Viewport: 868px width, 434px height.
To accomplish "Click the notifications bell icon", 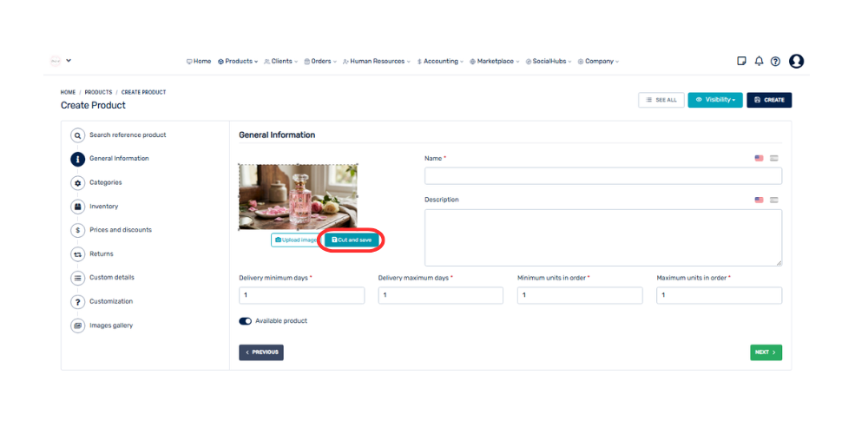I will (759, 62).
